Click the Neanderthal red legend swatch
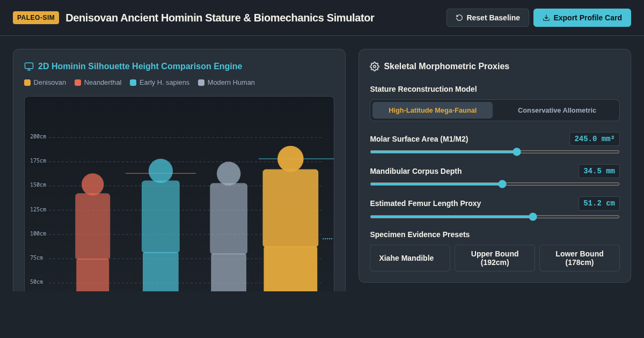 tap(78, 83)
